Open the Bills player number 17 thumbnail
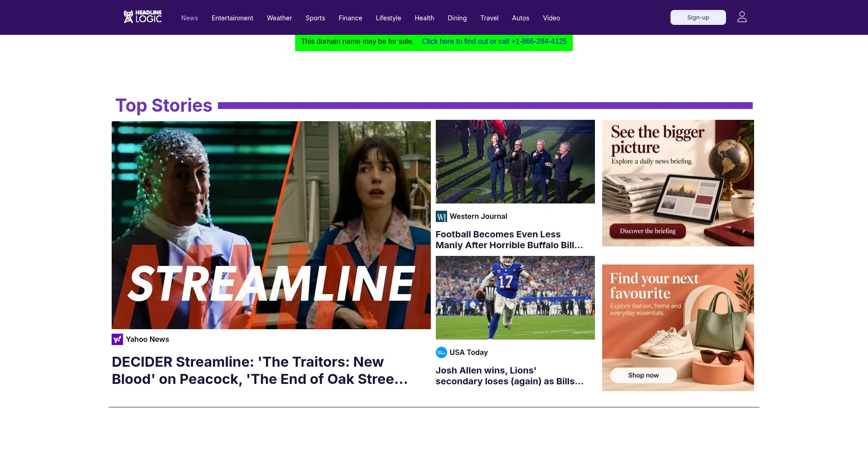Viewport: 868px width, 449px height. click(515, 298)
